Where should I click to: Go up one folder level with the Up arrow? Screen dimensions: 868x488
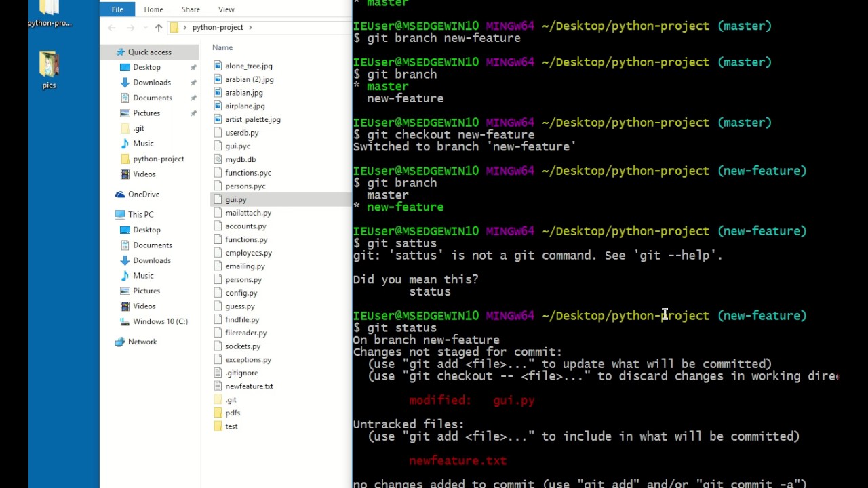click(159, 28)
